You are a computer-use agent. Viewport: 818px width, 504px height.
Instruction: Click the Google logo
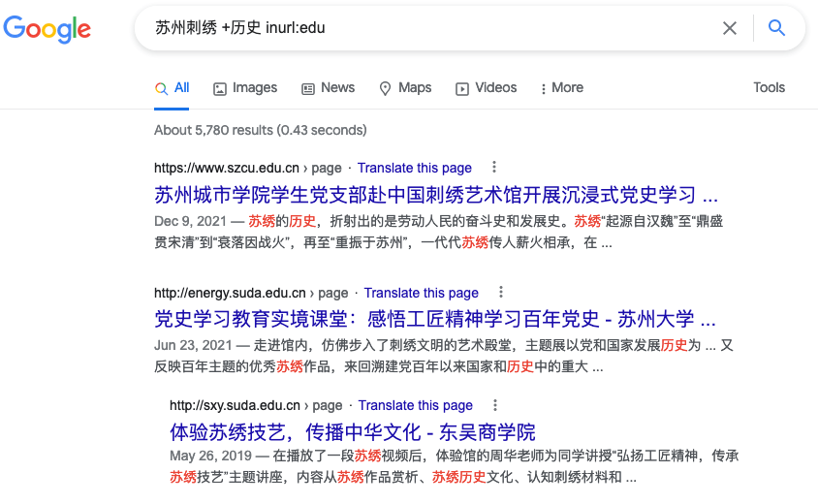coord(47,28)
